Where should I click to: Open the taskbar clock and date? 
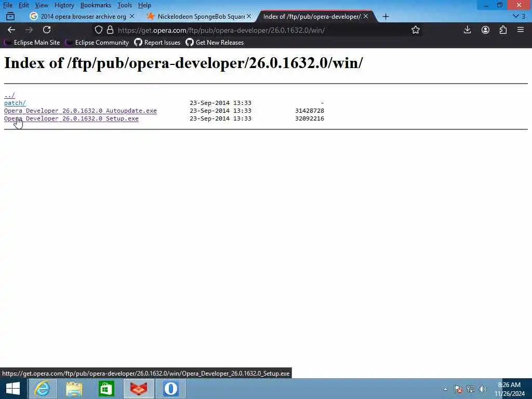(509, 389)
